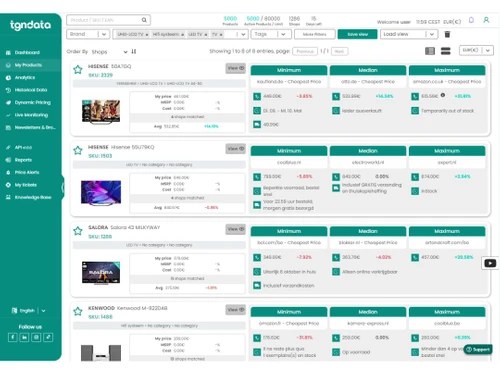The image size is (500, 375).
Task: Open the Hisense 55U79KQ TV thumbnail
Action: point(101,193)
